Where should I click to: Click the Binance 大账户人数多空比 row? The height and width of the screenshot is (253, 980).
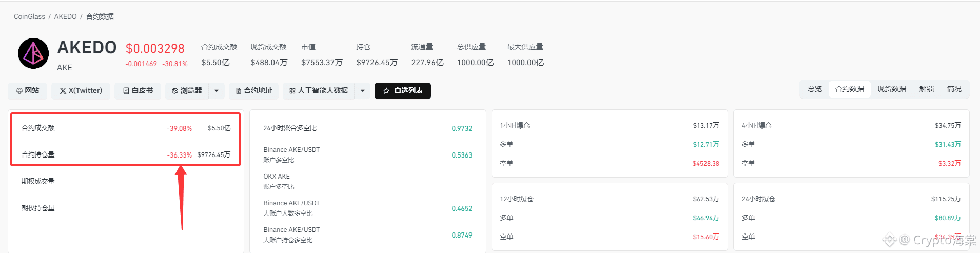[x=367, y=208]
